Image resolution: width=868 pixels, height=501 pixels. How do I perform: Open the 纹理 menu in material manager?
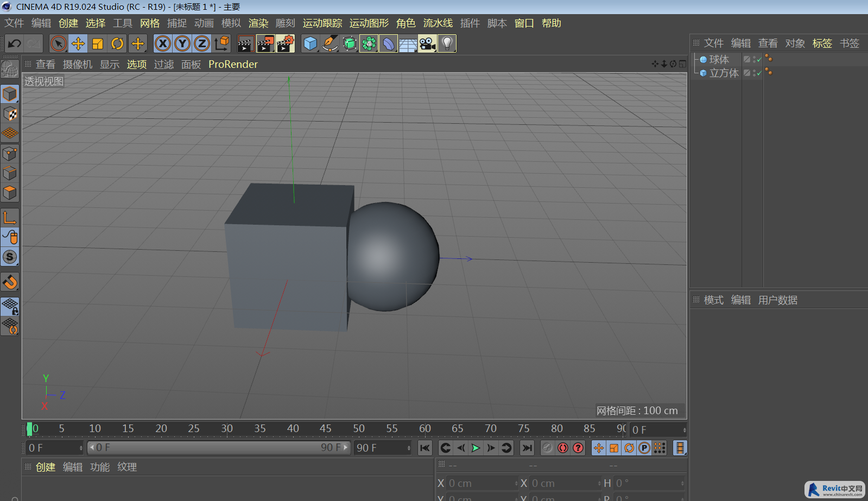[127, 467]
